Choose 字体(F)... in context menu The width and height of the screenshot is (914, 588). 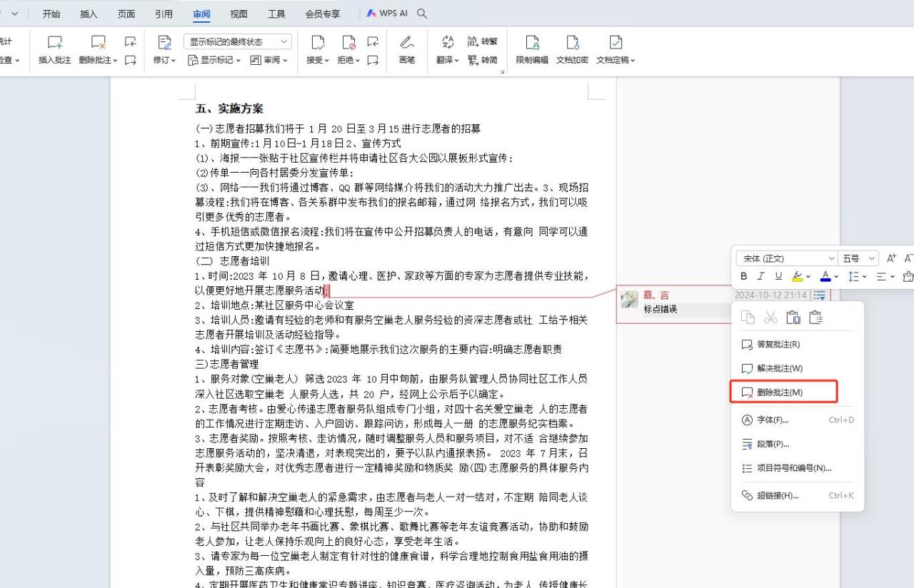[x=798, y=420]
